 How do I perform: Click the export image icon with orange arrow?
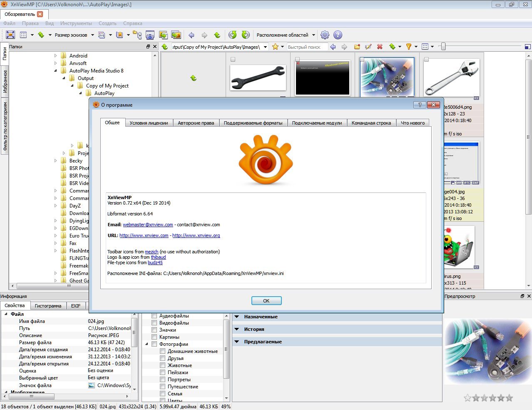click(x=176, y=35)
